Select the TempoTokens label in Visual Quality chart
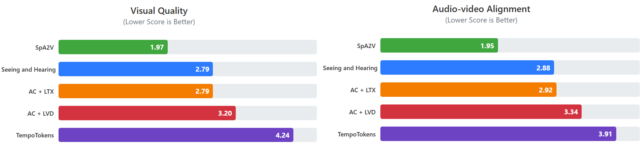The height and width of the screenshot is (152, 644). [x=35, y=135]
